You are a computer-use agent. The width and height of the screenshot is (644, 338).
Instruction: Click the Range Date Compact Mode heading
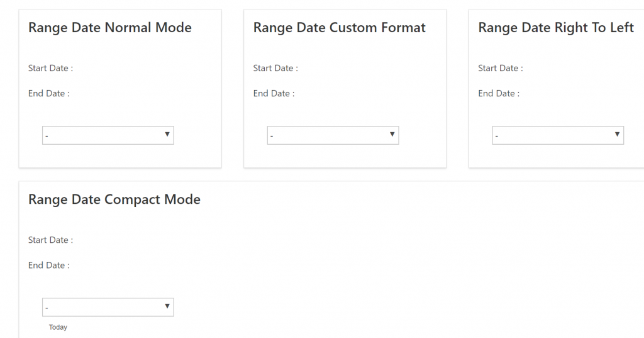point(114,200)
